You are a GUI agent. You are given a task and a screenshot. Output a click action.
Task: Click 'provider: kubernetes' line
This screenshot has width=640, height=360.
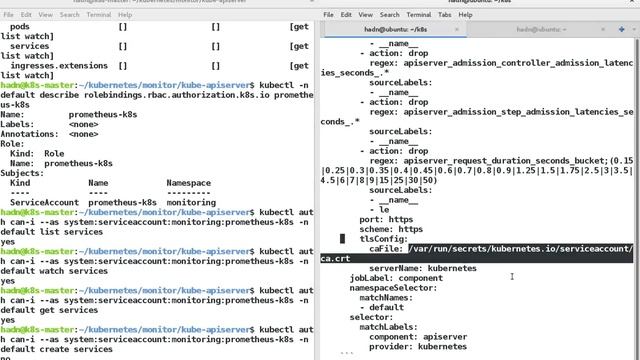418,347
